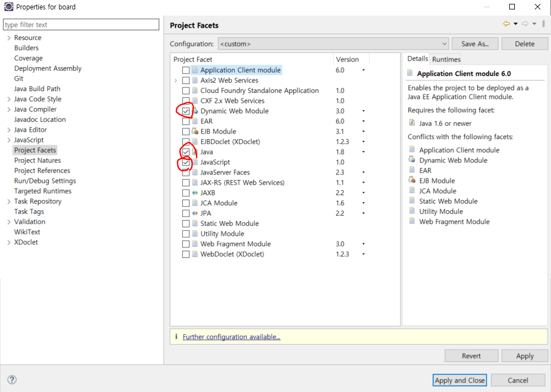Expand the Java Compiler tree node

tap(9, 110)
